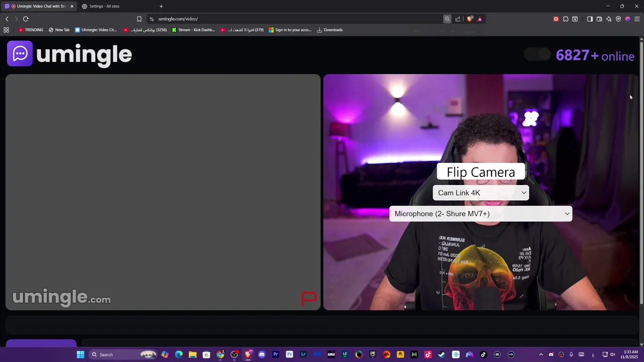Open the Sign in to your account bookmark

point(290,30)
